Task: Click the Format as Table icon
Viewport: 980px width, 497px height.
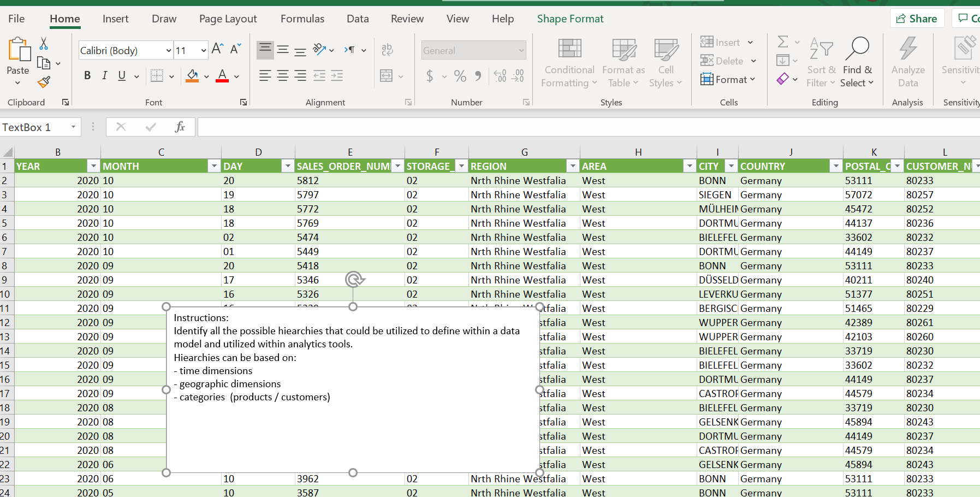Action: pos(622,49)
